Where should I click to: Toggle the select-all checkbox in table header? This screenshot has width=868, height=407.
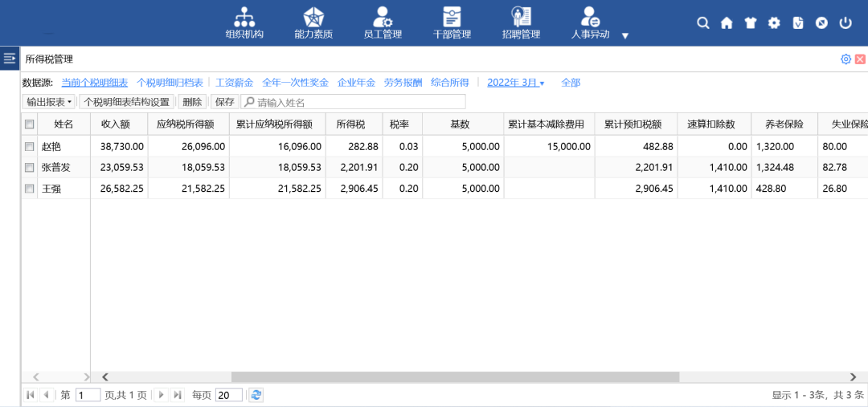pos(30,124)
